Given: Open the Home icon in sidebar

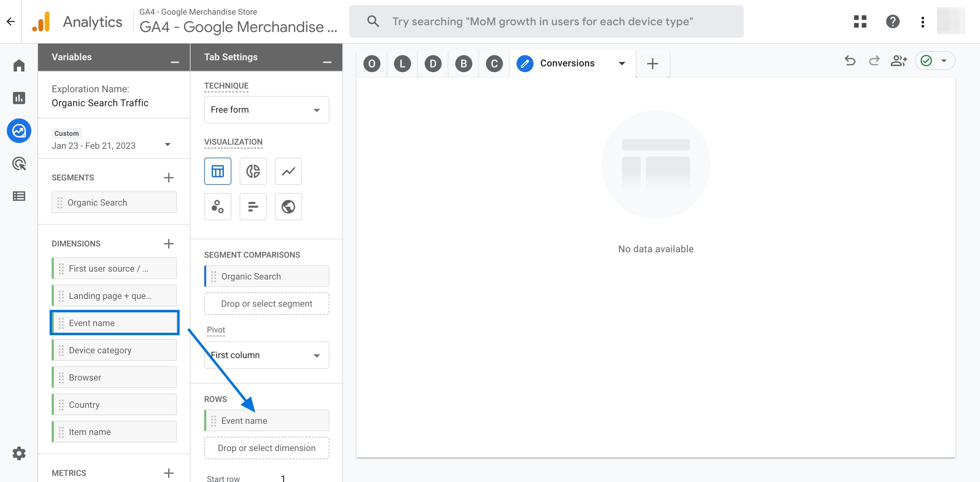Looking at the screenshot, I should (x=19, y=65).
